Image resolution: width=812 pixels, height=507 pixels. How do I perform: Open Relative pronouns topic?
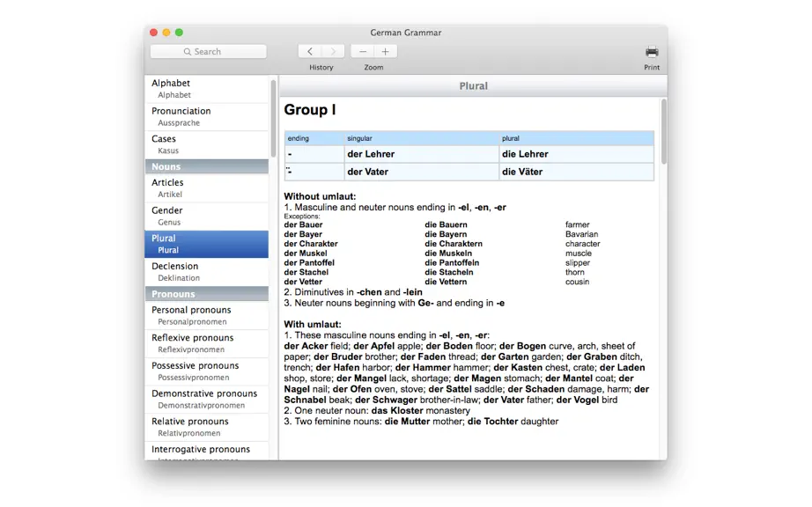[207, 427]
